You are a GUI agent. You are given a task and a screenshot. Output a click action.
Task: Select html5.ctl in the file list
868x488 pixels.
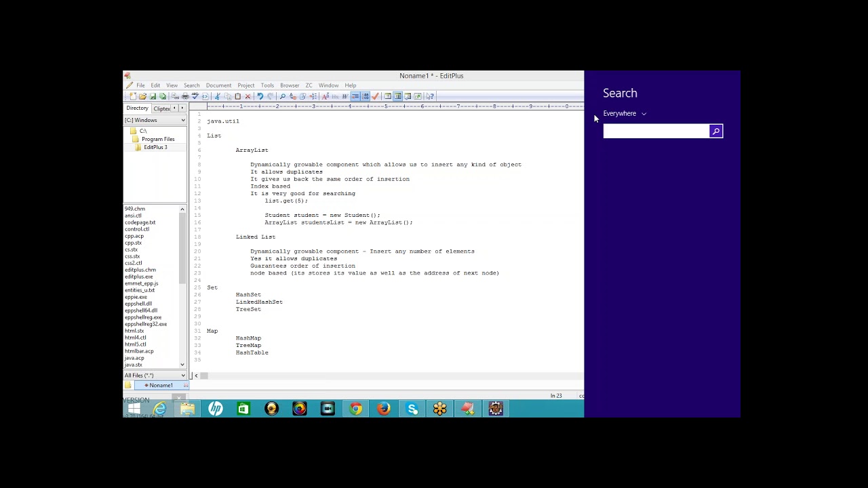click(135, 344)
